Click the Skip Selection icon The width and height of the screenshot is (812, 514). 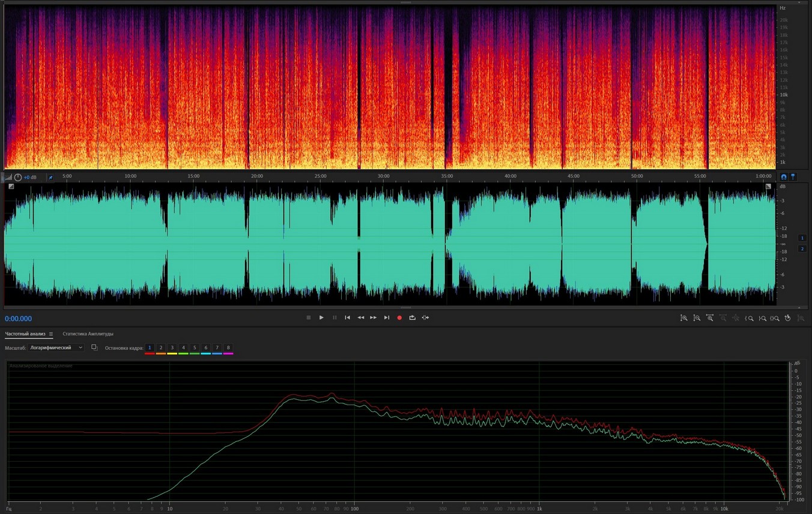[x=425, y=317]
